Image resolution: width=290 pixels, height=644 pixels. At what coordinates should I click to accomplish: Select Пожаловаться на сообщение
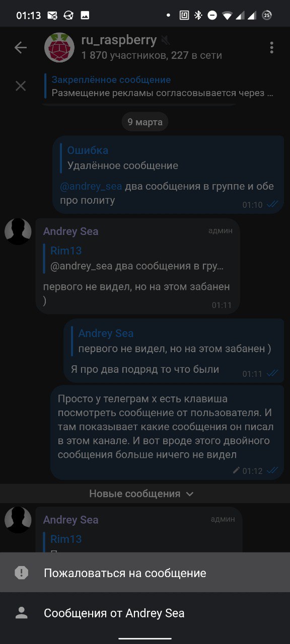(145, 573)
